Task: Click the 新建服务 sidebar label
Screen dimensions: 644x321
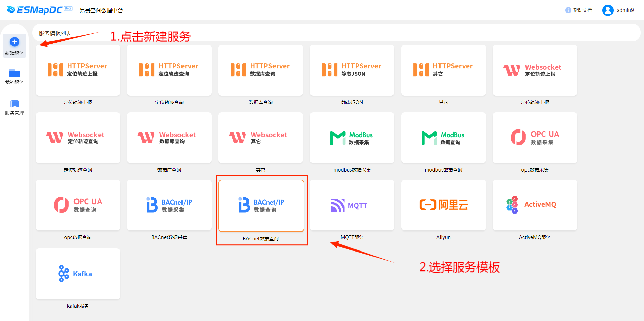Action: tap(15, 53)
